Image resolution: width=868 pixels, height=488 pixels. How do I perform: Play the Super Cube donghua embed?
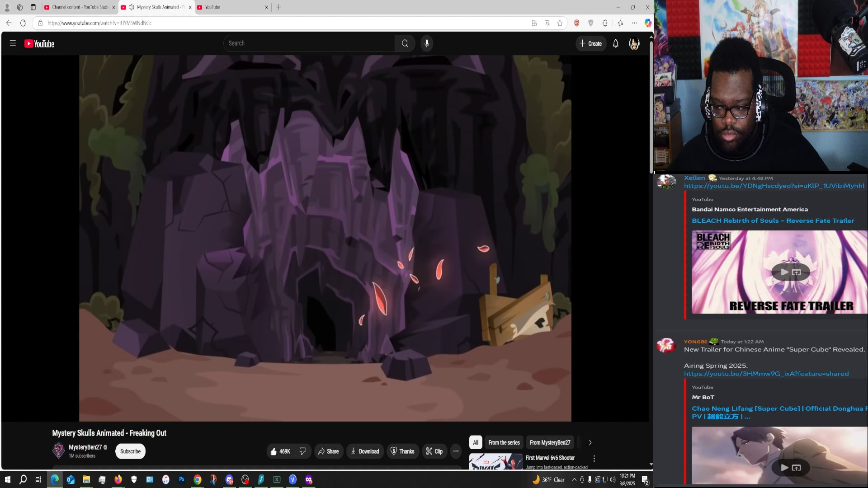coord(784,468)
